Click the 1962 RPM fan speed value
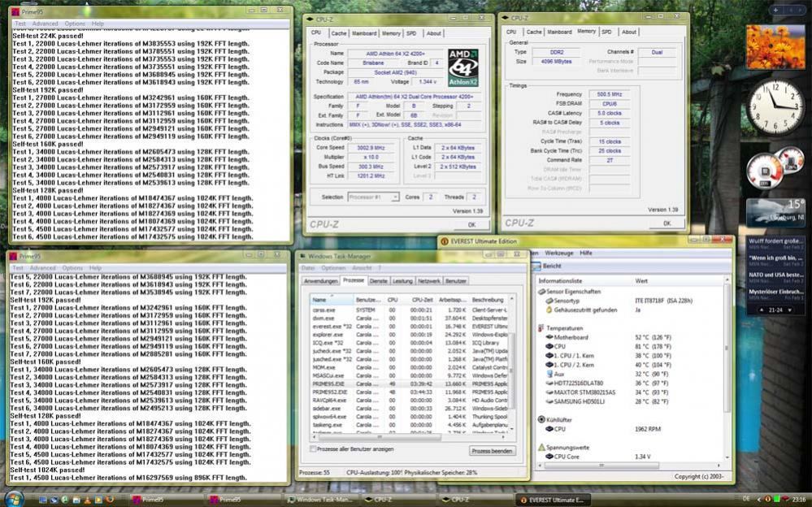This screenshot has height=507, width=812. tap(648, 429)
